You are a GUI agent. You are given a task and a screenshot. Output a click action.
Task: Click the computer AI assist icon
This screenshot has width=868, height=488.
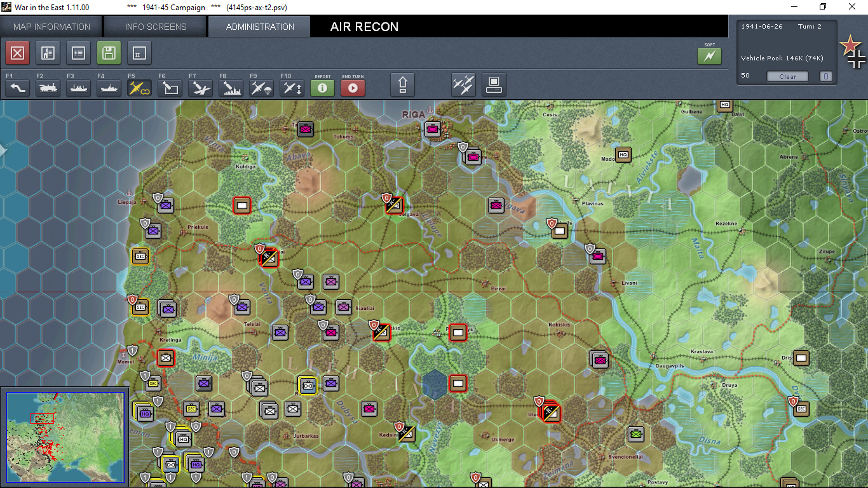pos(494,85)
